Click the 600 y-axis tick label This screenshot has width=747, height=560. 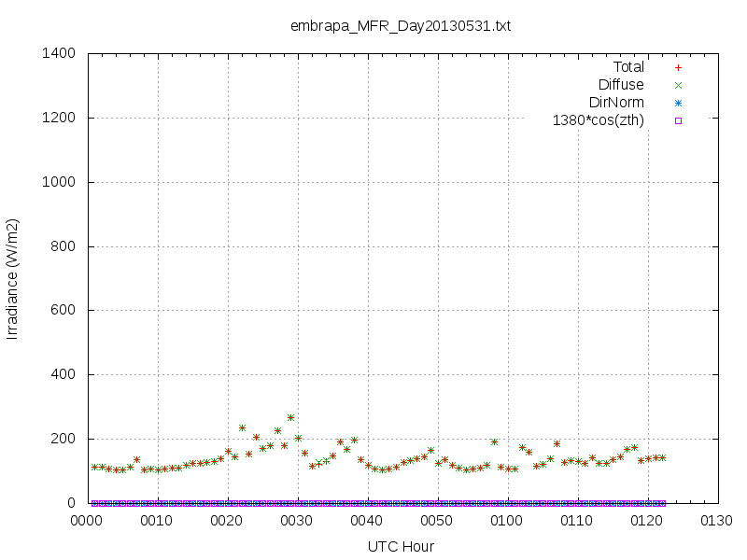coord(63,310)
